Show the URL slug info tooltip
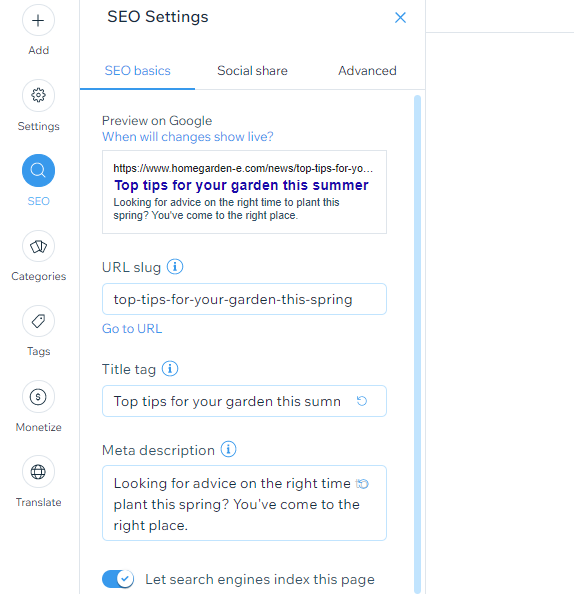This screenshot has height=594, width=574. tap(175, 267)
